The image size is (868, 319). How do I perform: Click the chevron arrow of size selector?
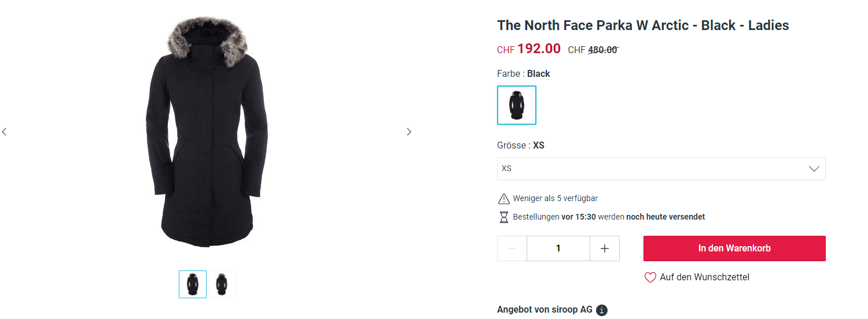(814, 169)
